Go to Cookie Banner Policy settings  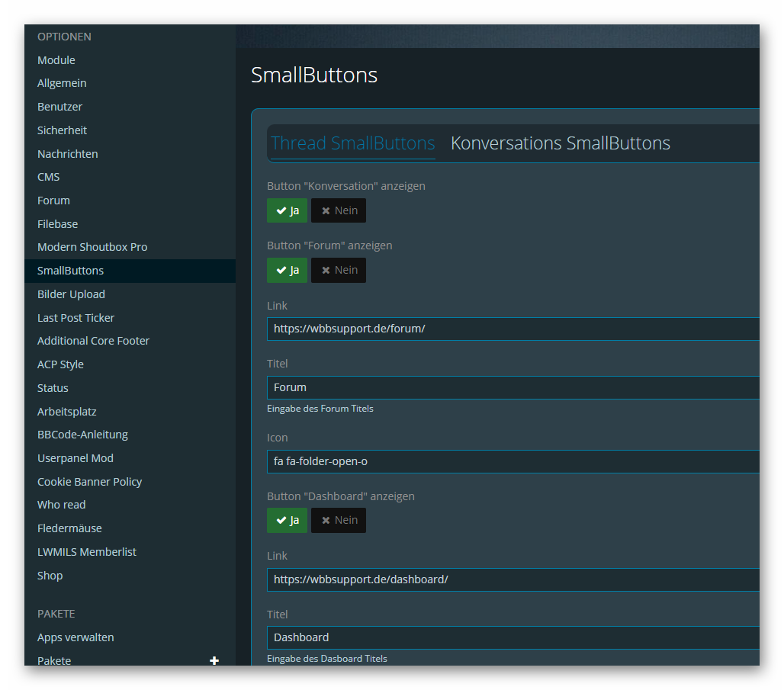[89, 482]
